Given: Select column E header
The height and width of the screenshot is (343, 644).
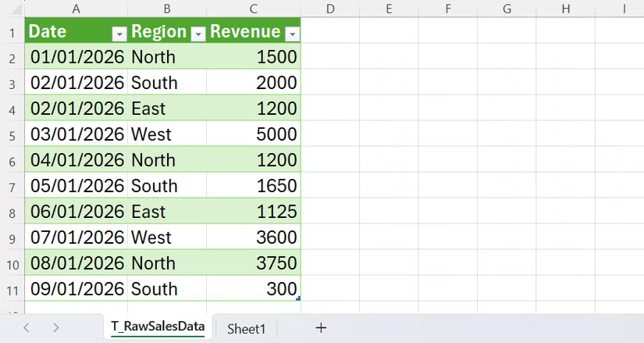Looking at the screenshot, I should (x=389, y=9).
